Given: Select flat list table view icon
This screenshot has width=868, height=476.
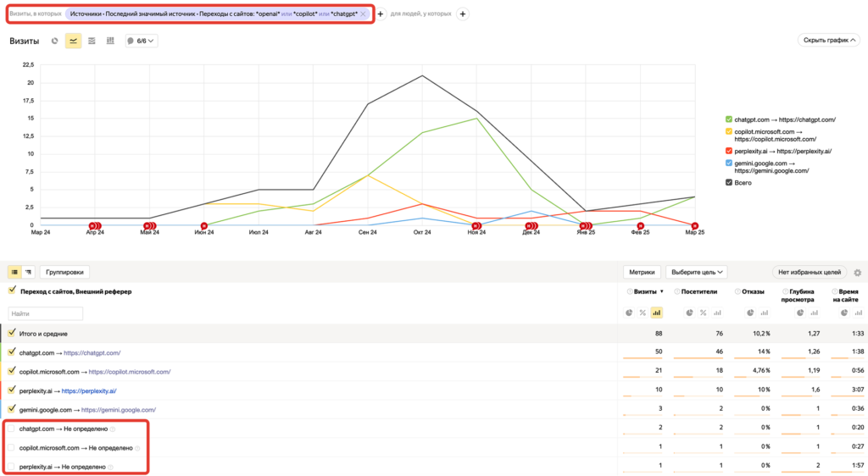Looking at the screenshot, I should (x=14, y=272).
